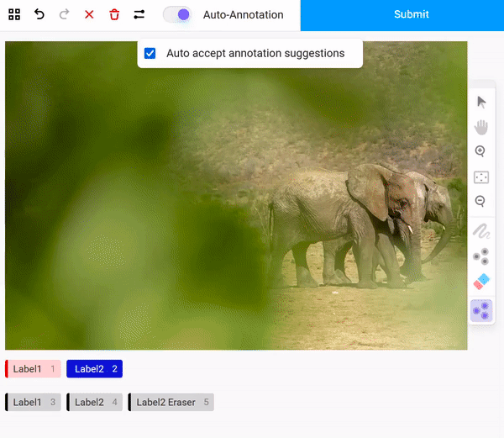The width and height of the screenshot is (504, 438).
Task: Click the red trash delete icon
Action: (x=114, y=14)
